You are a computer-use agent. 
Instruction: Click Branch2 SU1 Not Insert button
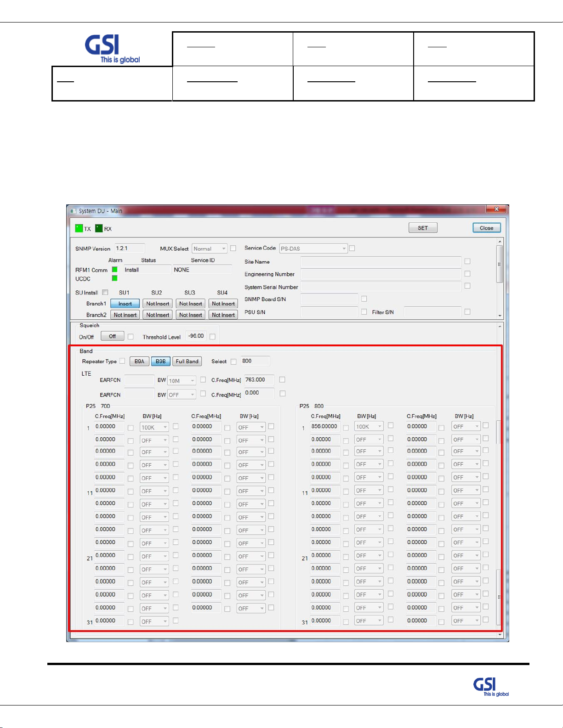click(125, 315)
